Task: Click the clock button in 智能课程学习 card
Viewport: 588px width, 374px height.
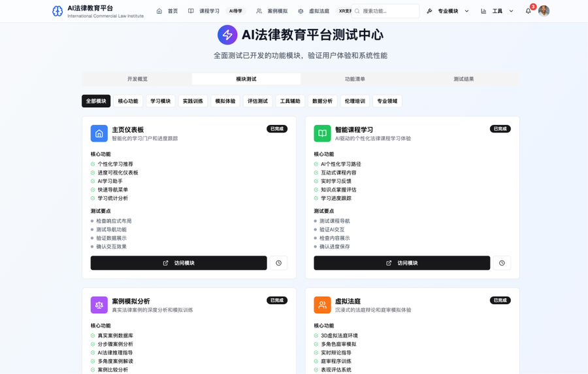Action: pos(502,263)
